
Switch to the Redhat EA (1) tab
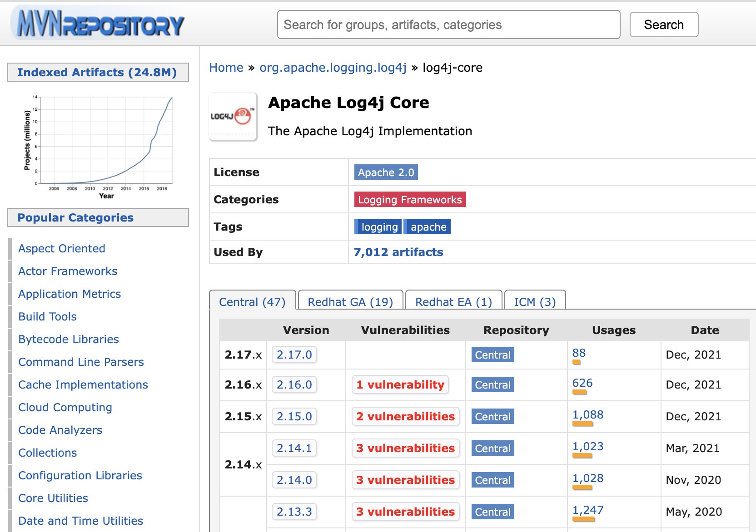tap(453, 302)
